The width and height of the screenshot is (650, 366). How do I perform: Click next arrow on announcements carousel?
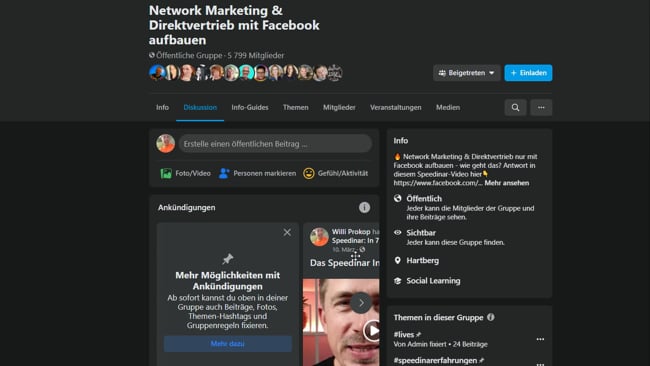point(361,303)
